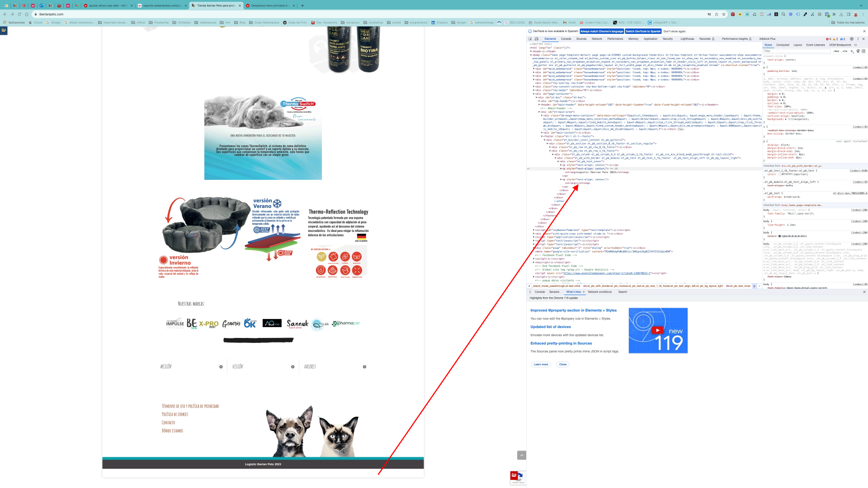The image size is (868, 488).
Task: Click the blue issues counter badge
Action: [x=843, y=39]
